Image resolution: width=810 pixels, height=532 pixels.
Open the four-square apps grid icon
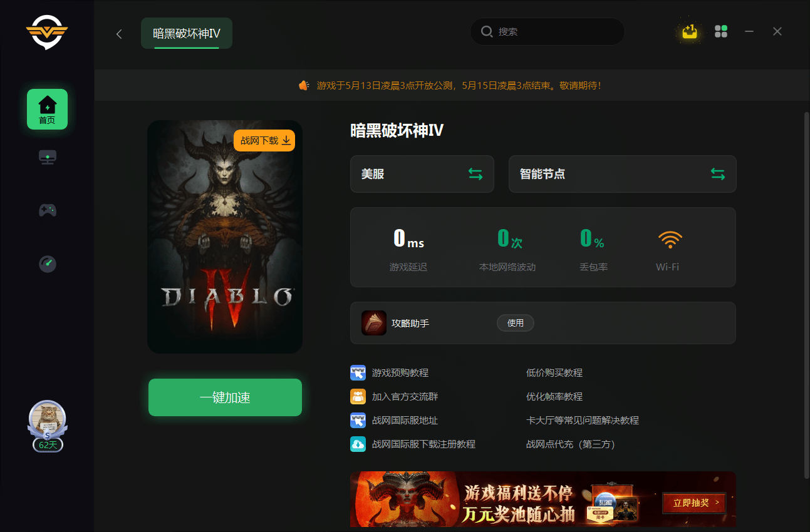(721, 31)
